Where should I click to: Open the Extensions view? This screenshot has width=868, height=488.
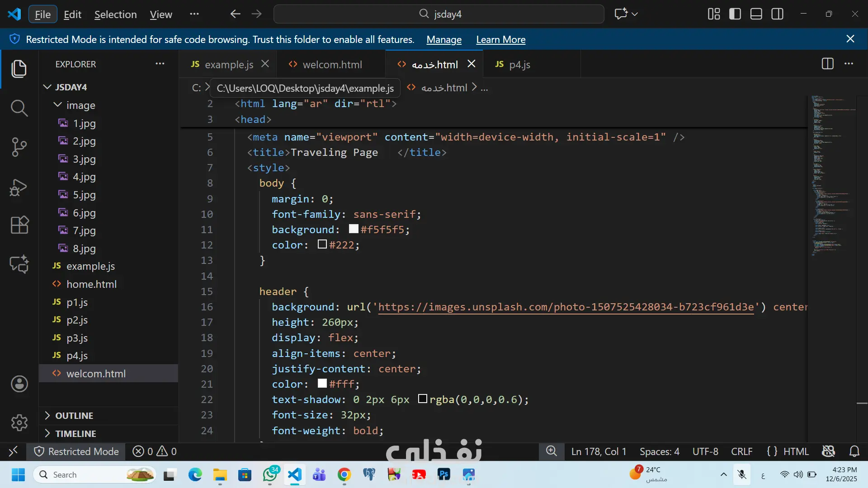19,225
